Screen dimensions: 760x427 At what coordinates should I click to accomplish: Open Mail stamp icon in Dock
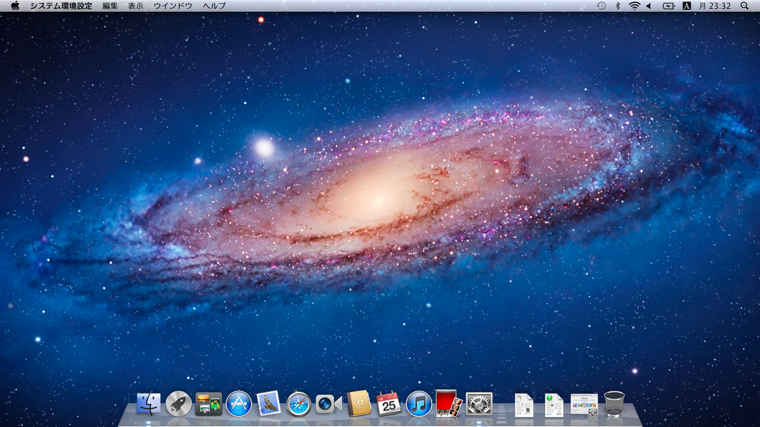pyautogui.click(x=269, y=404)
